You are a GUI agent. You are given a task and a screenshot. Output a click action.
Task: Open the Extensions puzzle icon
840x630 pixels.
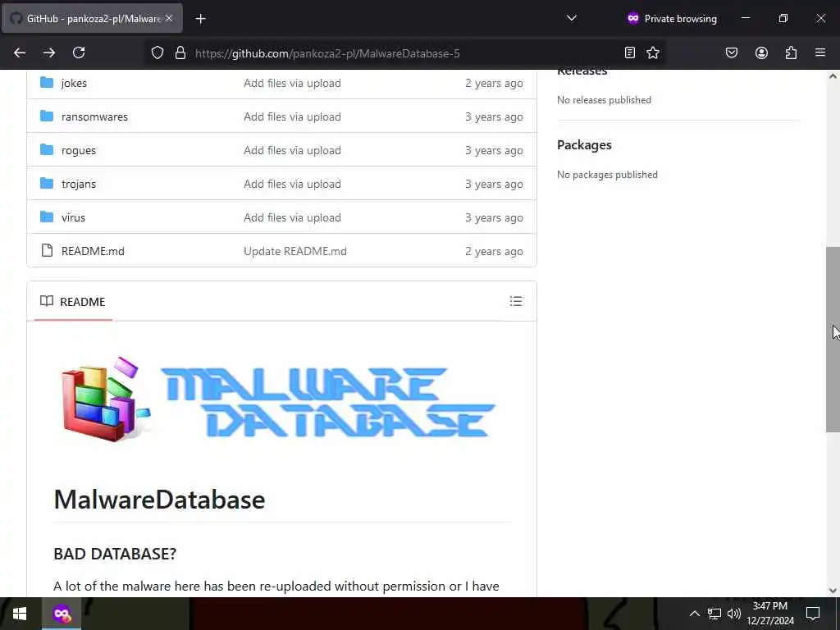click(x=791, y=52)
